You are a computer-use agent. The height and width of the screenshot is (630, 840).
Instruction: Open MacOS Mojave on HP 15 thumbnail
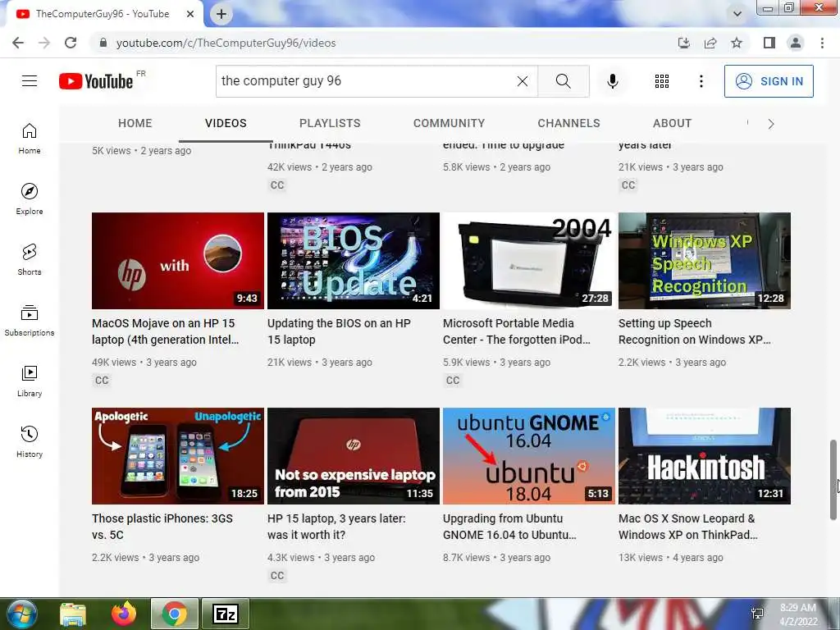point(178,261)
